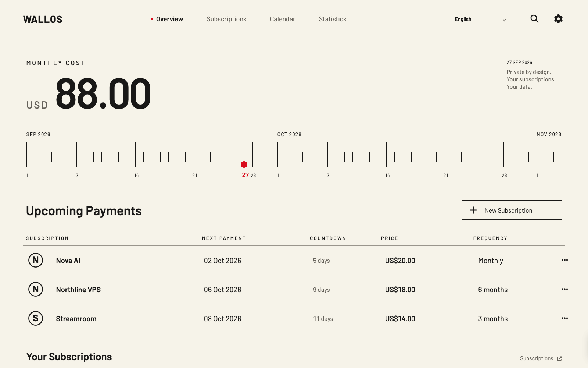Screen dimensions: 588x368
Task: Click the 02 Oct 2026 payment date
Action: (223, 261)
